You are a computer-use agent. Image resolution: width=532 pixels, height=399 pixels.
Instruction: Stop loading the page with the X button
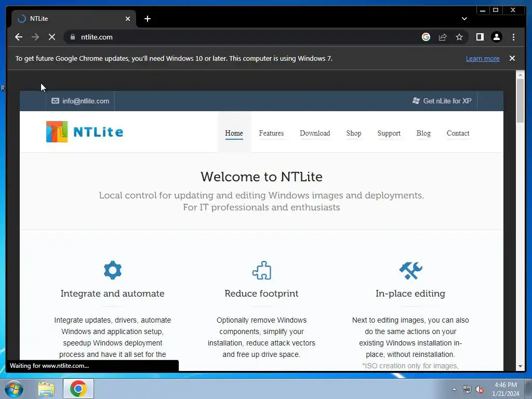coord(52,37)
